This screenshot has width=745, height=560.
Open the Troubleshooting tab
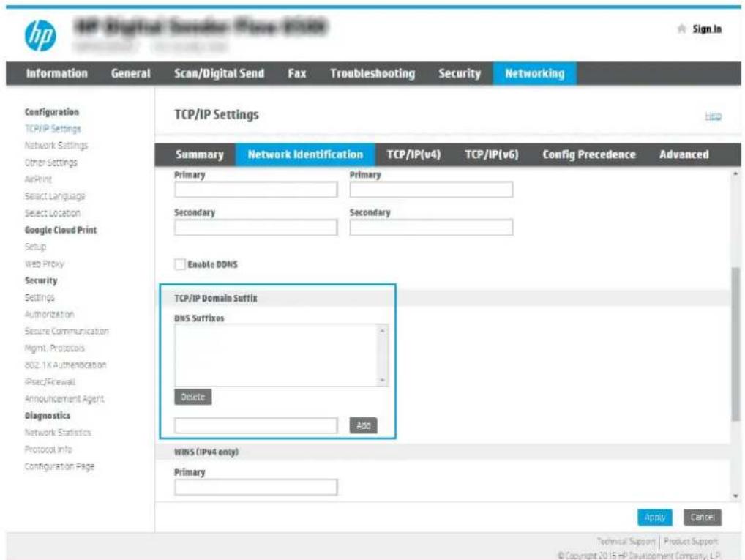point(372,74)
